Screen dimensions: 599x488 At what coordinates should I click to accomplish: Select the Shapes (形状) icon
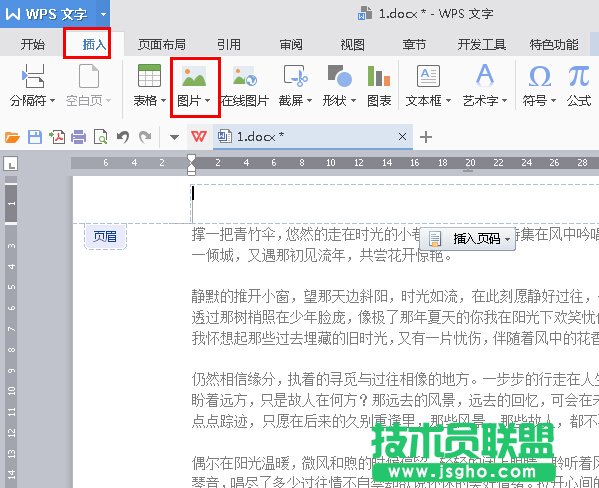(340, 76)
